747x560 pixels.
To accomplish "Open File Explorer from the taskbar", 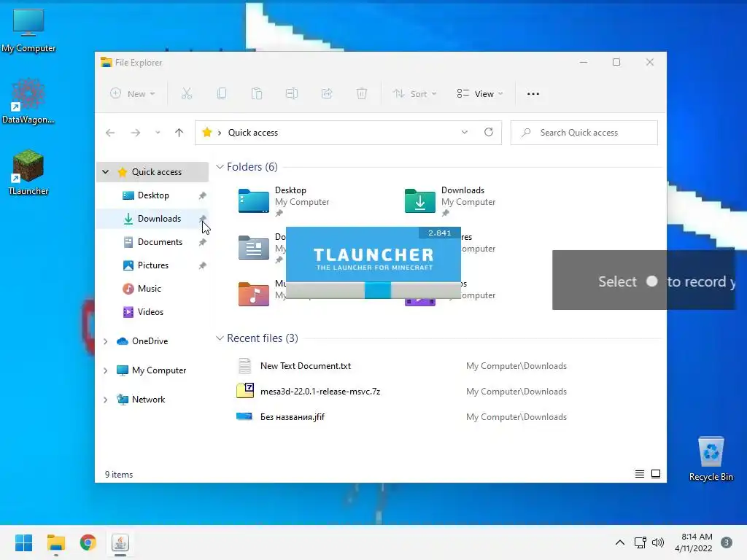I will tap(55, 542).
